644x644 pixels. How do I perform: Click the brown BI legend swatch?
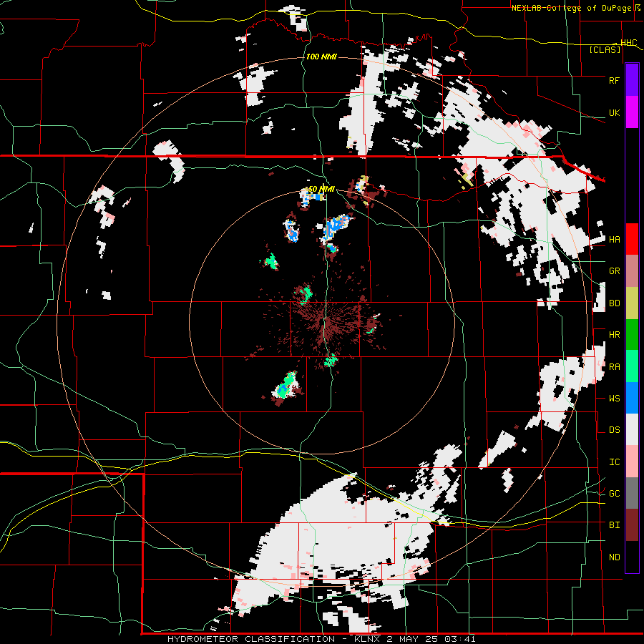(632, 525)
